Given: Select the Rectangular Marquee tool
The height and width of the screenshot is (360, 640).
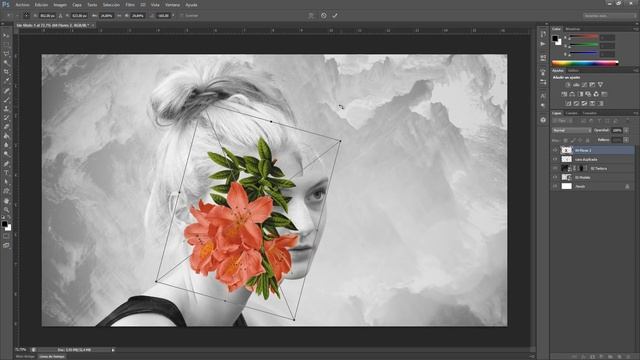Looking at the screenshot, I should [x=6, y=44].
